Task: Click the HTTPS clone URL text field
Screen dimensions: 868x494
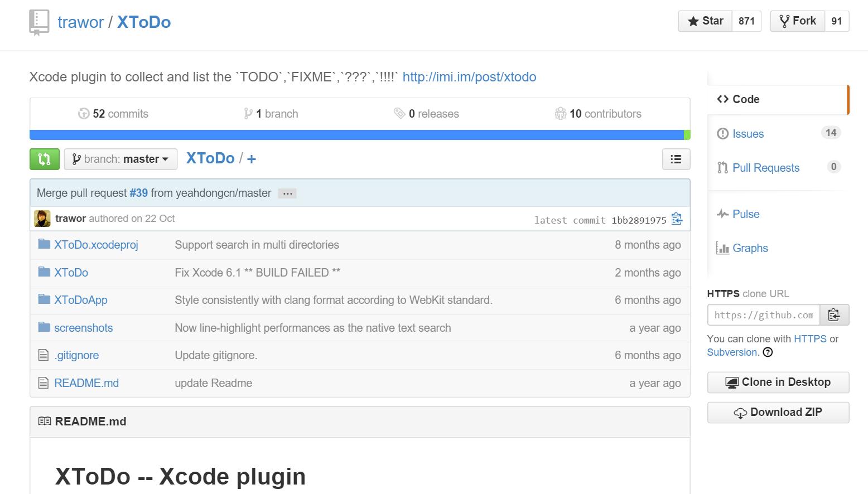Action: click(763, 315)
